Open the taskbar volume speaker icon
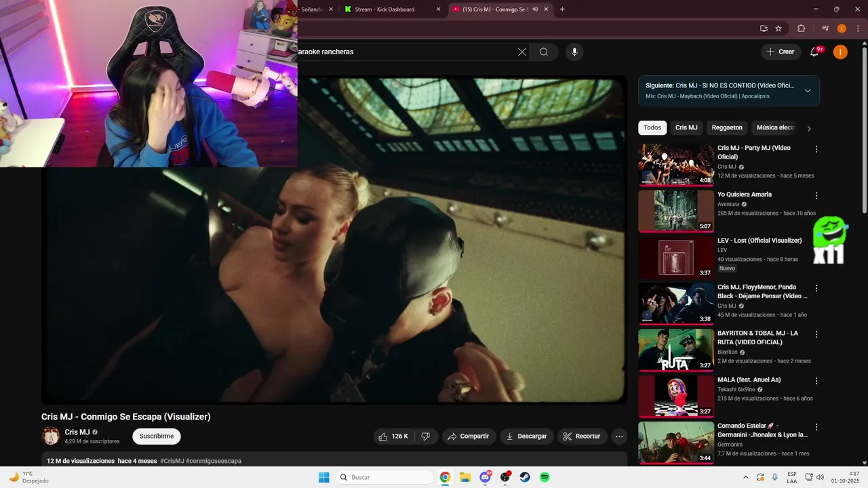This screenshot has height=488, width=868. 820,477
